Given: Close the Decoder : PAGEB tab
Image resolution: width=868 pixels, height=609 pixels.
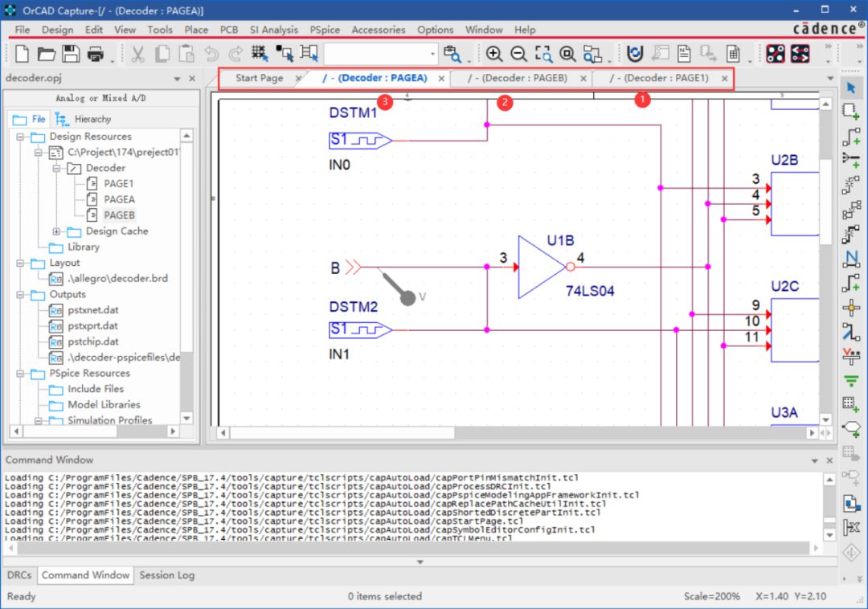Looking at the screenshot, I should [583, 79].
